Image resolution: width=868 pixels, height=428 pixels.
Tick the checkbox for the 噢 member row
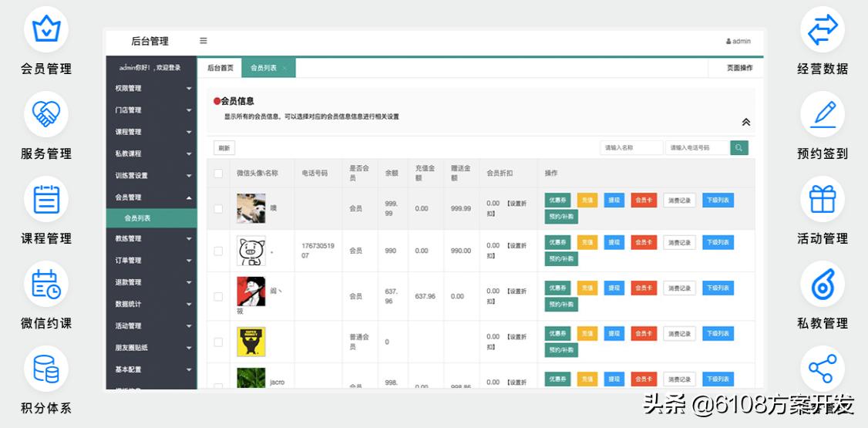click(x=219, y=209)
